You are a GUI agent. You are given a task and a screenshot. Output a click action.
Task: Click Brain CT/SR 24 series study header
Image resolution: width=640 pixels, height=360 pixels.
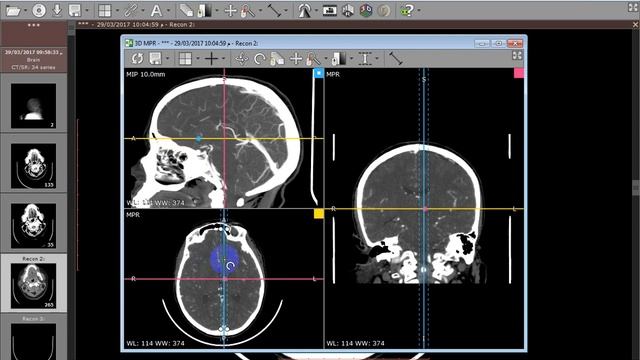point(33,60)
